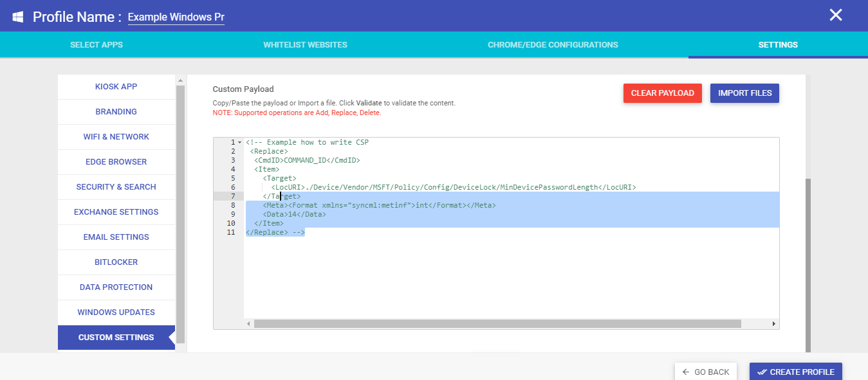868x380 pixels.
Task: Click line number 6 in gutter
Action: [233, 187]
